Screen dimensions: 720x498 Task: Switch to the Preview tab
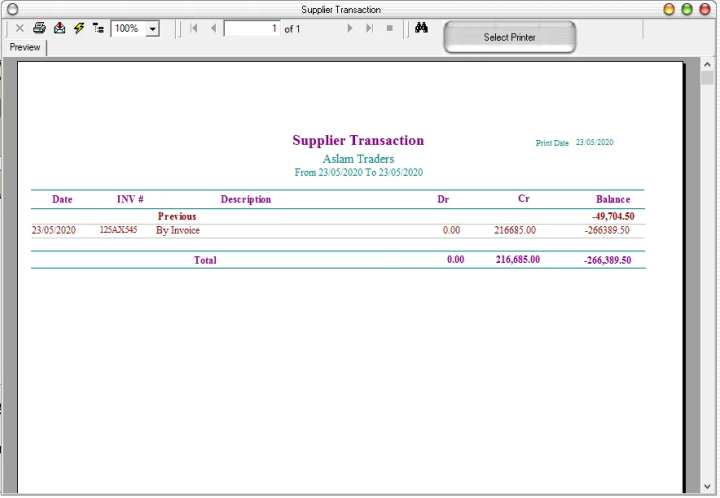(x=25, y=47)
